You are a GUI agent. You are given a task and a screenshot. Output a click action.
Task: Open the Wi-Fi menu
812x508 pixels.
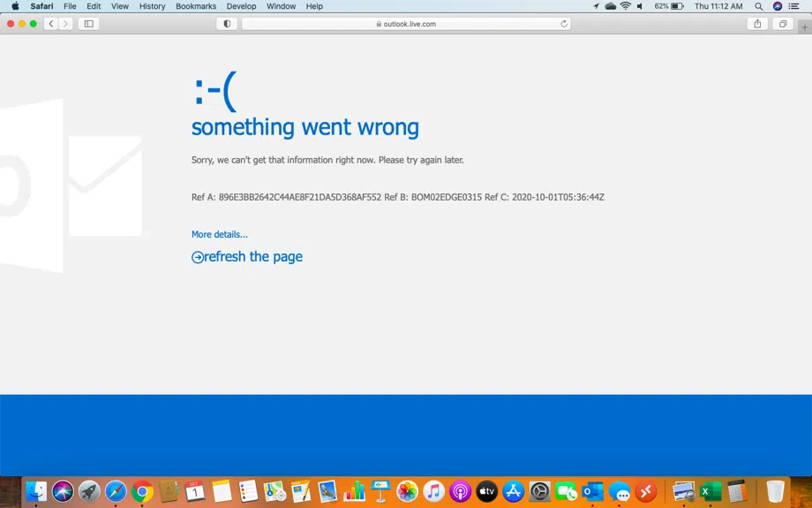pos(626,6)
